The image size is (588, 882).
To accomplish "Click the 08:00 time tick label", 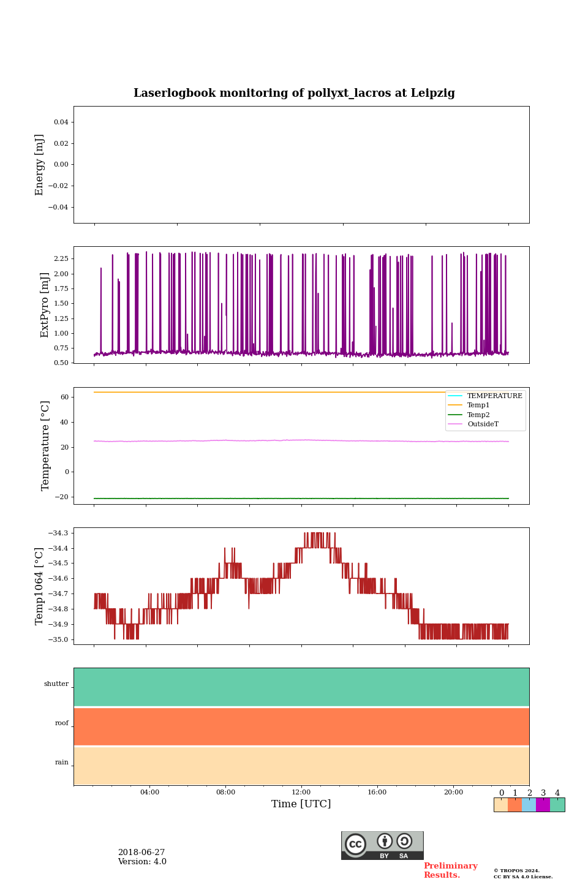I will click(225, 793).
